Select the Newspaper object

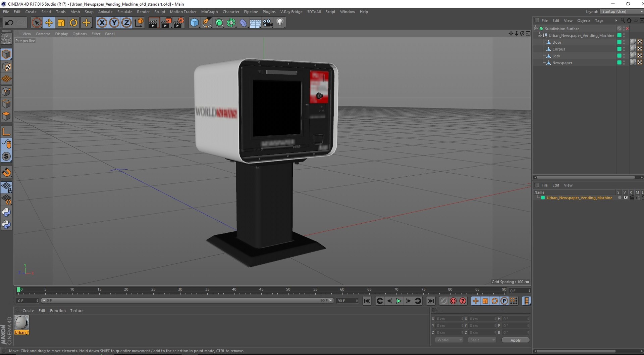click(x=562, y=63)
